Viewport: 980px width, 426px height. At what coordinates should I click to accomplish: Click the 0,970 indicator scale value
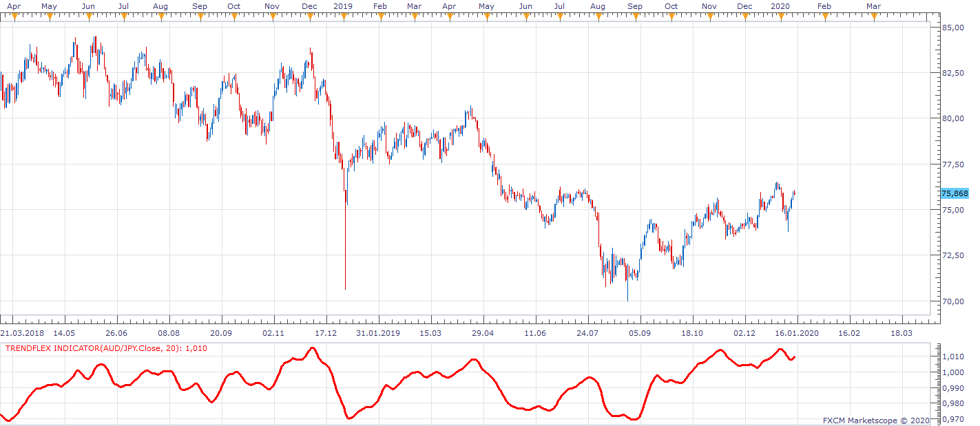click(x=952, y=418)
